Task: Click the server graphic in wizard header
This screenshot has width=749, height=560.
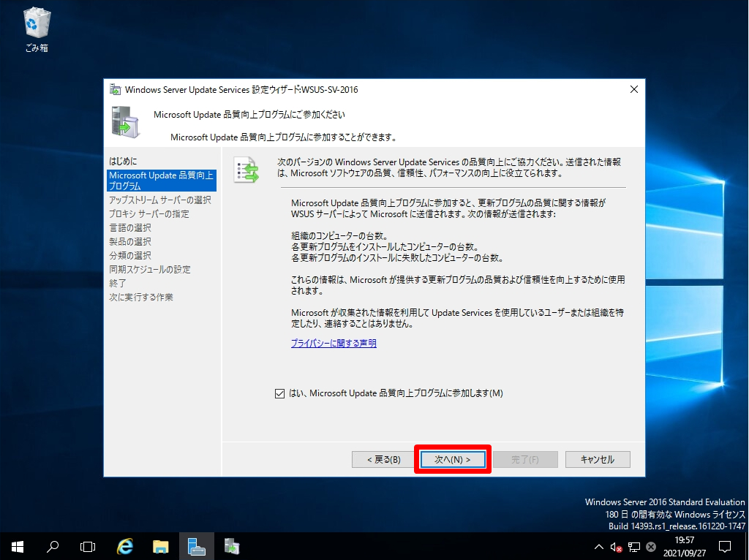Action: tap(125, 122)
